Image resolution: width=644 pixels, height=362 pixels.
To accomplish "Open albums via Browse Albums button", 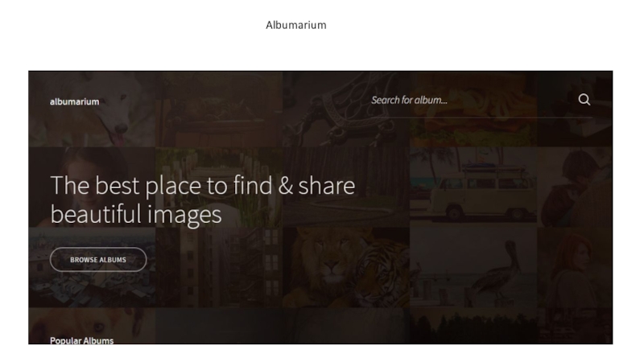I will pyautogui.click(x=98, y=259).
